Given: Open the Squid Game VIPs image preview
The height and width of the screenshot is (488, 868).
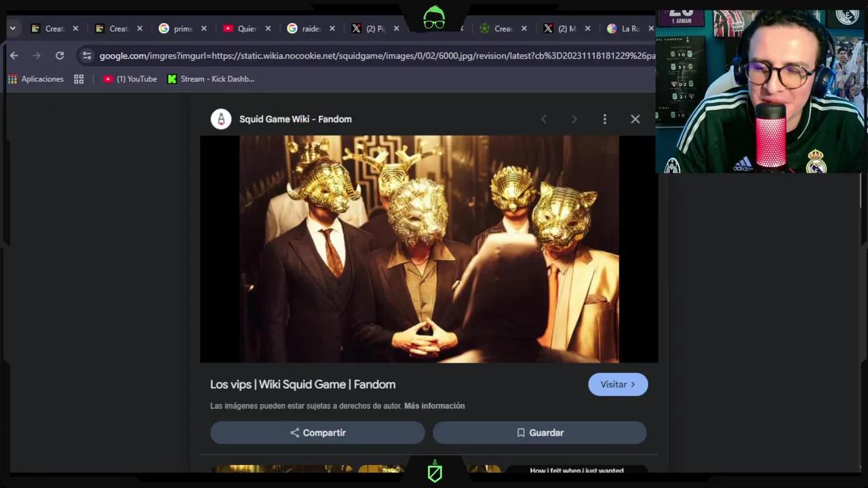Looking at the screenshot, I should [x=429, y=249].
